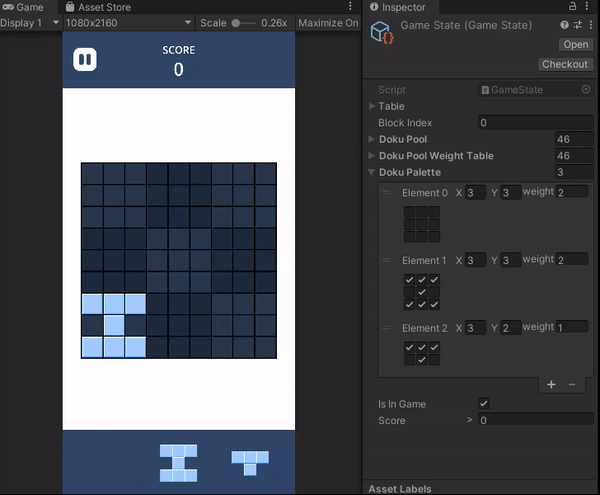Viewport: 600px width, 495px height.
Task: Open the Game State help reference icon
Action: [x=564, y=25]
